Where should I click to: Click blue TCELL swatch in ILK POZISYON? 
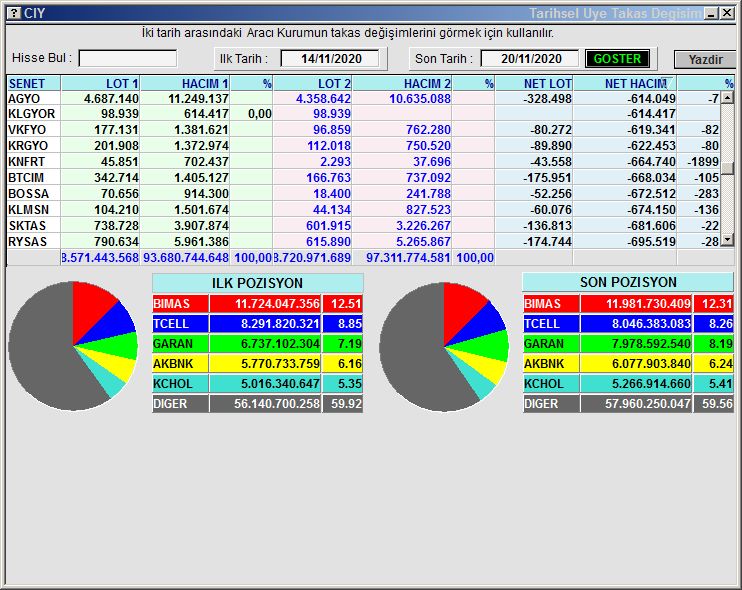pyautogui.click(x=180, y=324)
